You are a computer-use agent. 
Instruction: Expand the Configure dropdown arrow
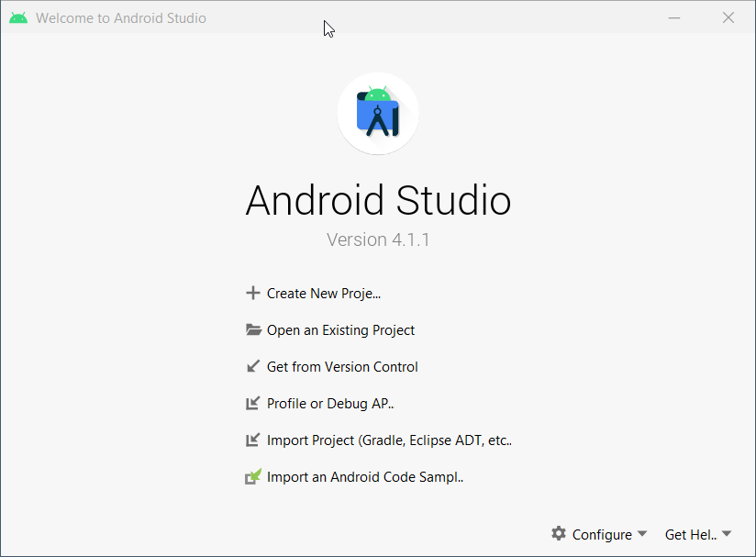(641, 533)
